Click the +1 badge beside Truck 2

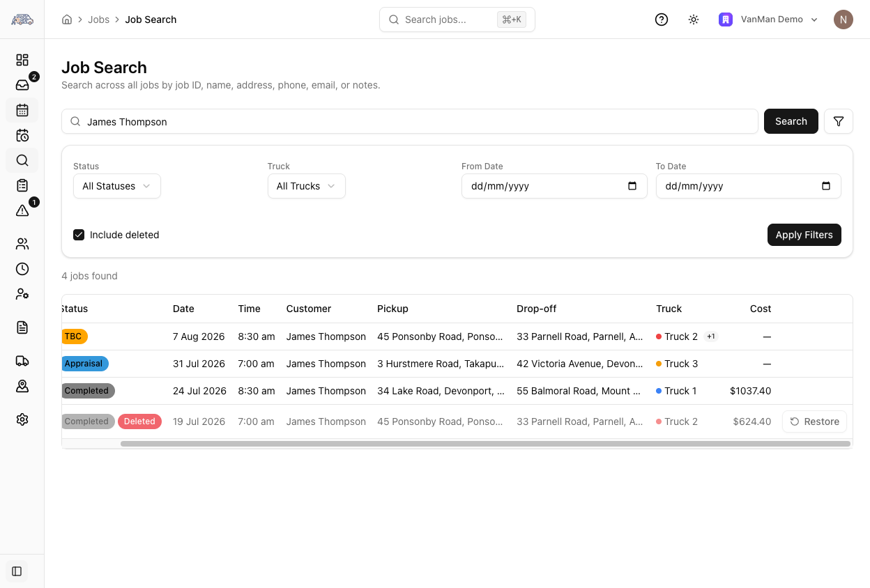(711, 336)
